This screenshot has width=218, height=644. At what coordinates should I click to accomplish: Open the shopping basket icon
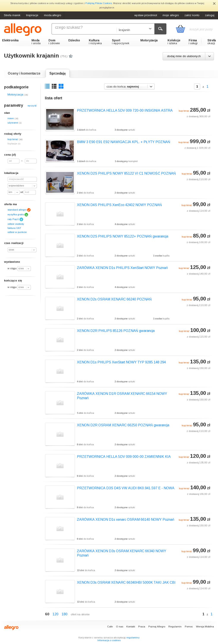[x=180, y=29]
